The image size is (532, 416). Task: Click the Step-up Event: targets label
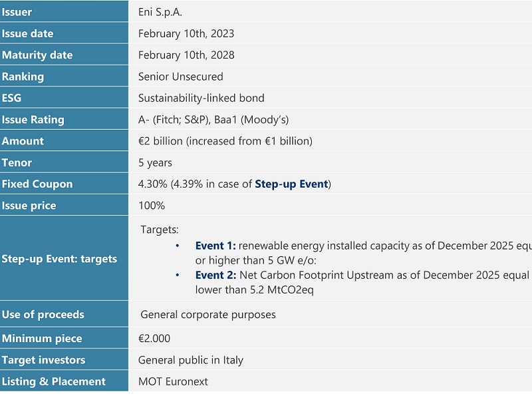pyautogui.click(x=59, y=259)
